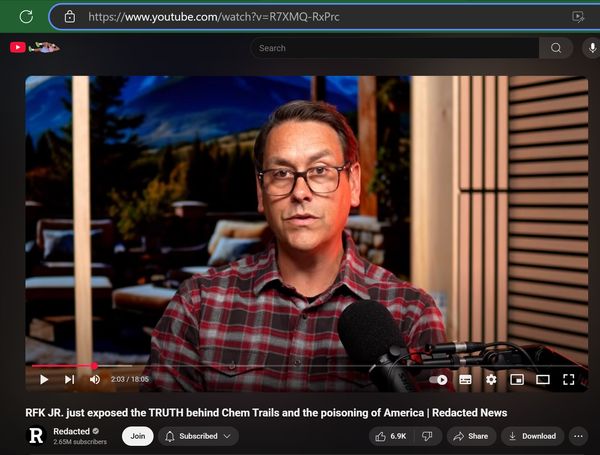Like the video with 6.9K likes

[391, 436]
